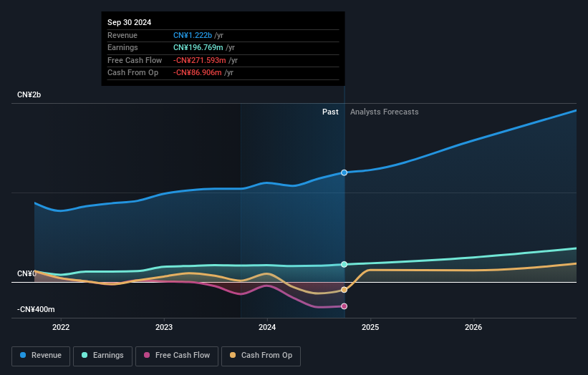The width and height of the screenshot is (588, 375).
Task: Click the Cash From Op label in tooltip
Action: coord(132,73)
